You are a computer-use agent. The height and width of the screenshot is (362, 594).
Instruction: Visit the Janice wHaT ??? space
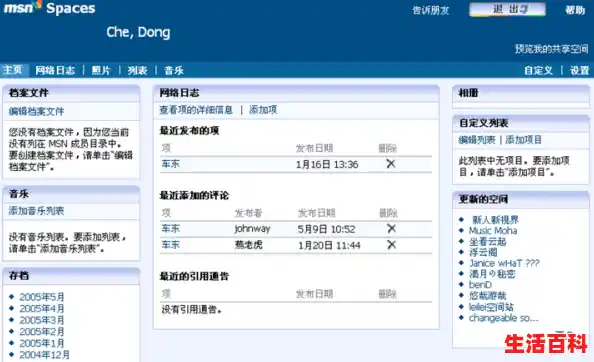tap(504, 263)
